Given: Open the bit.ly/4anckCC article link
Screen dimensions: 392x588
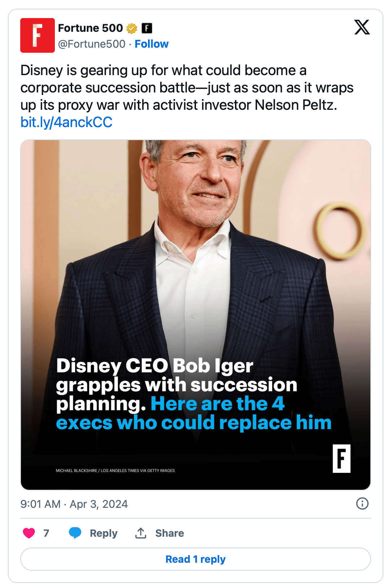Looking at the screenshot, I should click(66, 122).
